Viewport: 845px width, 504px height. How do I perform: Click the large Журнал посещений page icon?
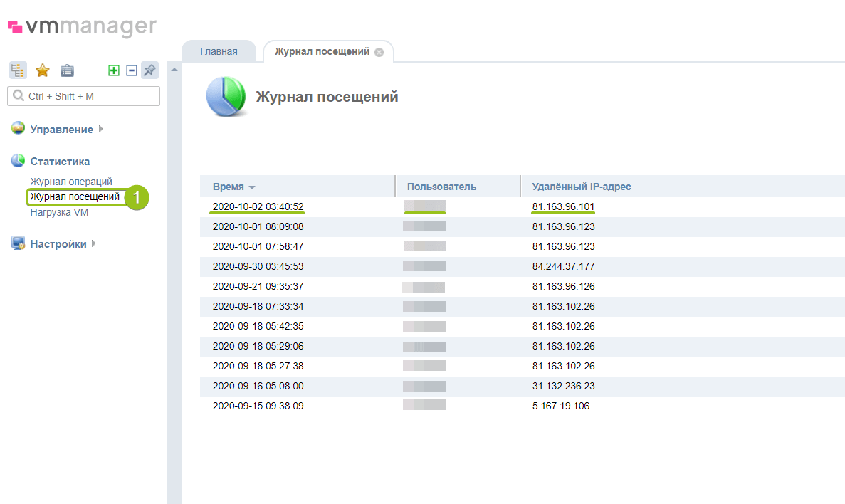click(226, 97)
